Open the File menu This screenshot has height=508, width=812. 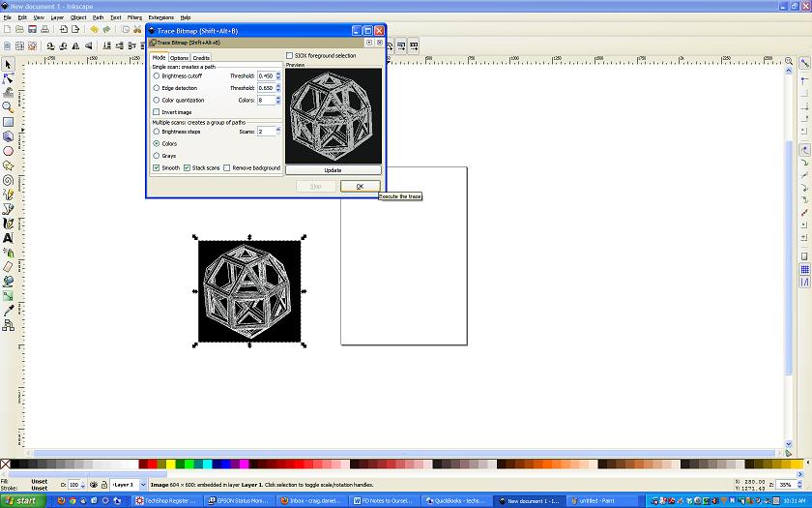click(8, 17)
